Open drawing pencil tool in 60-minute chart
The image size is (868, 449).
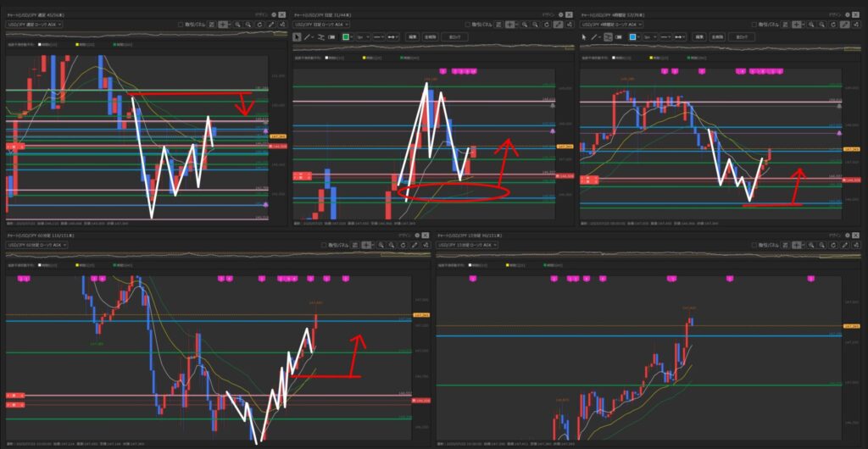[x=415, y=245]
